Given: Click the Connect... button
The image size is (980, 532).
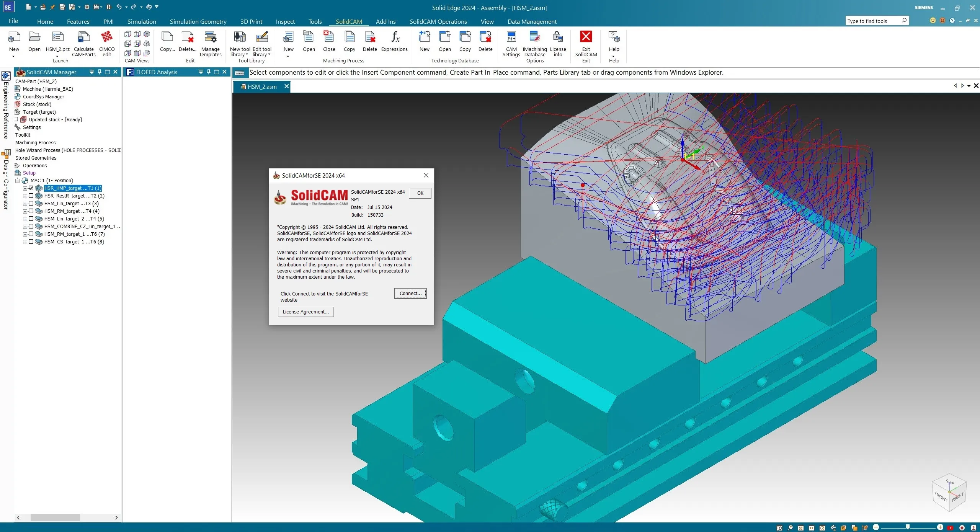Looking at the screenshot, I should [x=410, y=294].
